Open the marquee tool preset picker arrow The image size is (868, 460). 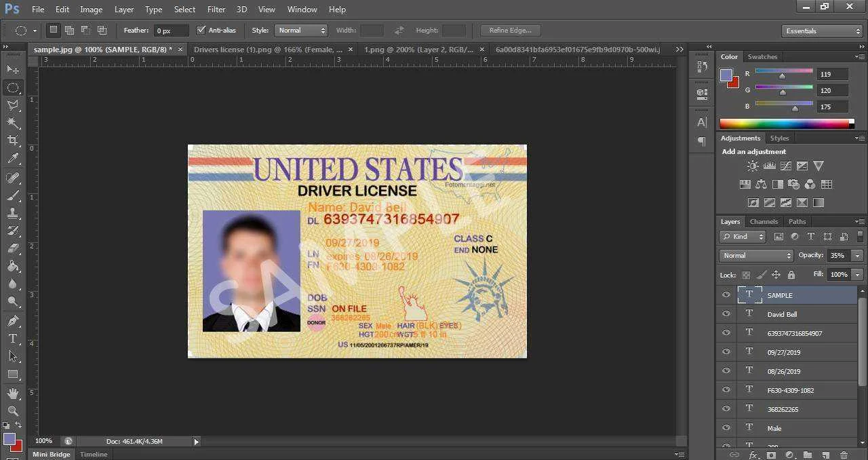pyautogui.click(x=35, y=31)
